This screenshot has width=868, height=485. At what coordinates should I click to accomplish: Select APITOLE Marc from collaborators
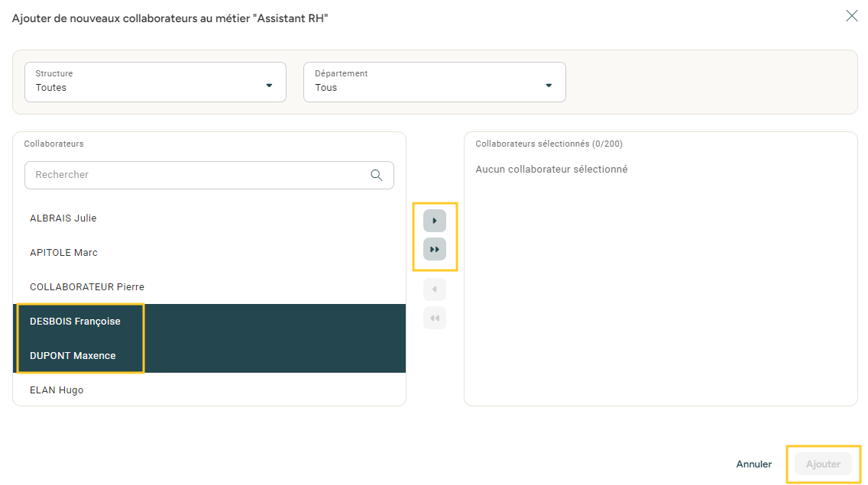pyautogui.click(x=63, y=253)
